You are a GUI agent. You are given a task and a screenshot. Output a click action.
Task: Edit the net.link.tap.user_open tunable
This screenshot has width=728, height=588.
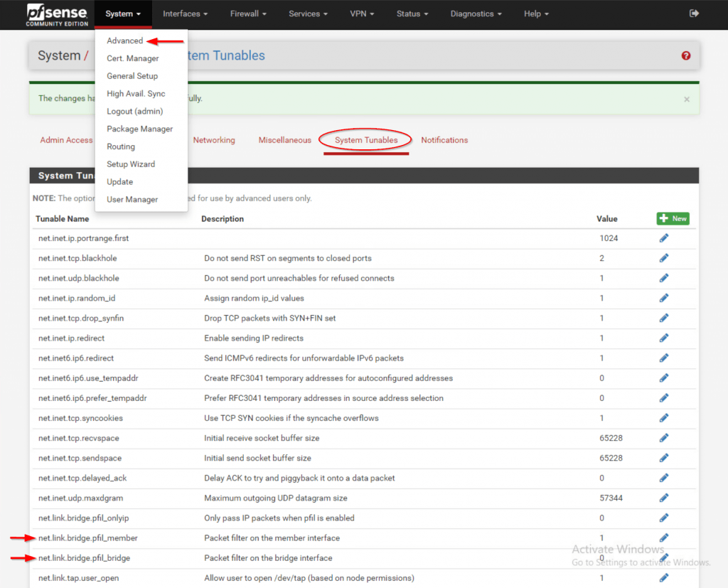pyautogui.click(x=664, y=578)
